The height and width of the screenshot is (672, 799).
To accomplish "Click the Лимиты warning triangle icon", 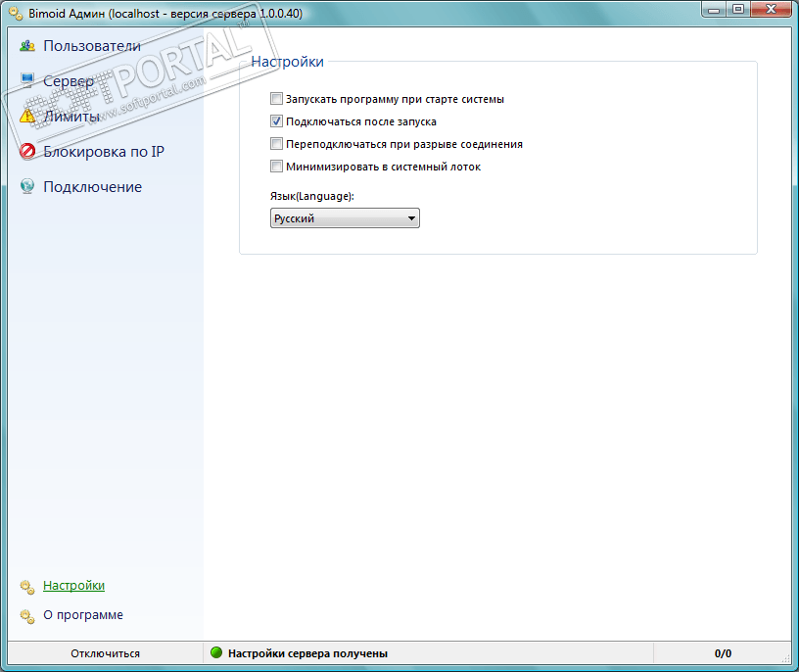I will (27, 116).
